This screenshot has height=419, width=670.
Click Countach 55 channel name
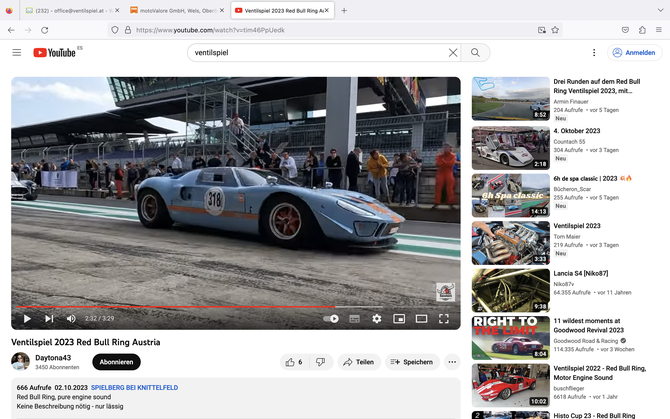click(569, 141)
